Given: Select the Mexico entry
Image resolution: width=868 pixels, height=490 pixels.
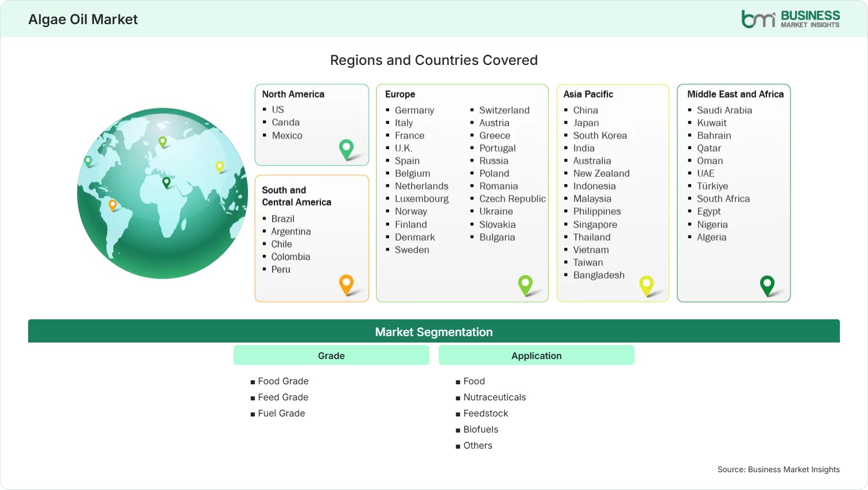Looking at the screenshot, I should point(287,136).
